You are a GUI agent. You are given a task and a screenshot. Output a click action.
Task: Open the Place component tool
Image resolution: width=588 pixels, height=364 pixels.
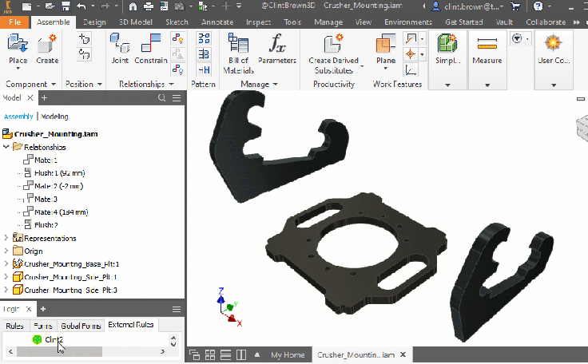click(18, 49)
